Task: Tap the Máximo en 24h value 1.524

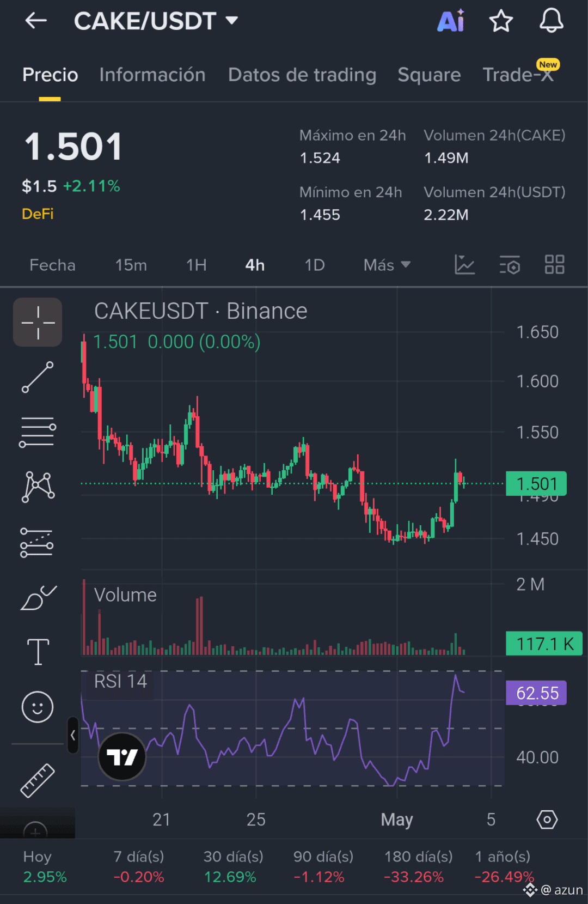Action: [320, 158]
